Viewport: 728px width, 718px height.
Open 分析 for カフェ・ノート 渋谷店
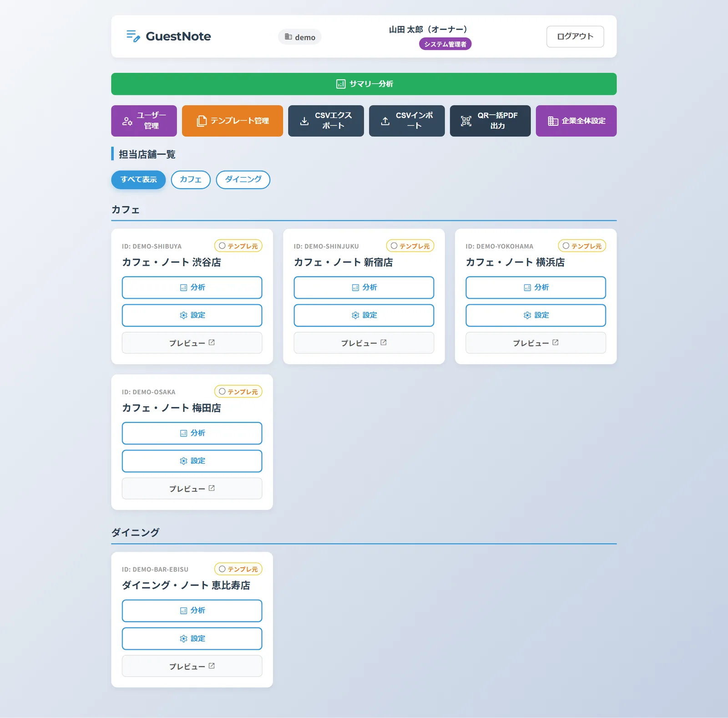pos(192,287)
